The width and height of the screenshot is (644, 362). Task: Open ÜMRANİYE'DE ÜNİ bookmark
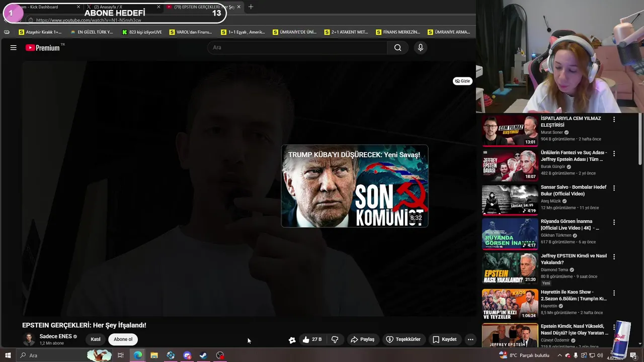[294, 32]
